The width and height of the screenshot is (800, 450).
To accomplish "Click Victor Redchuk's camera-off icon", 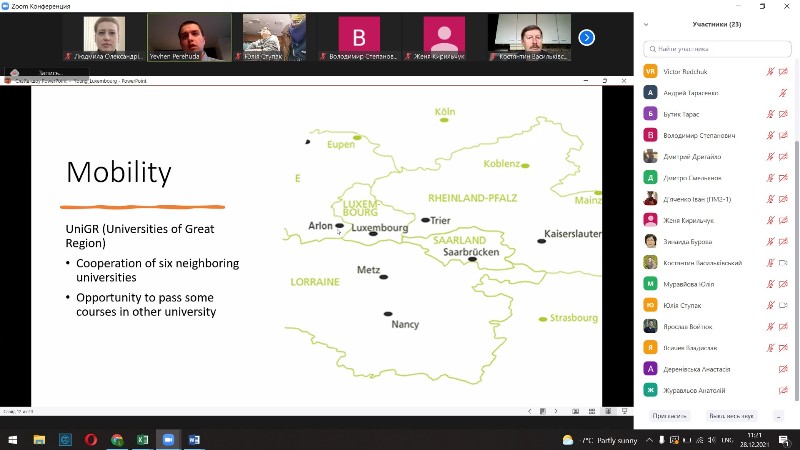I will coord(783,72).
